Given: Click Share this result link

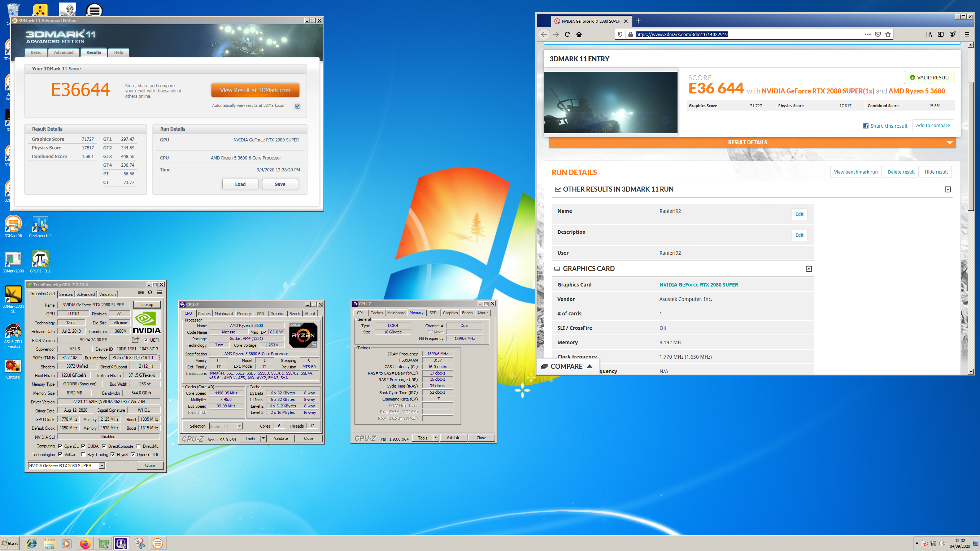Looking at the screenshot, I should (885, 126).
